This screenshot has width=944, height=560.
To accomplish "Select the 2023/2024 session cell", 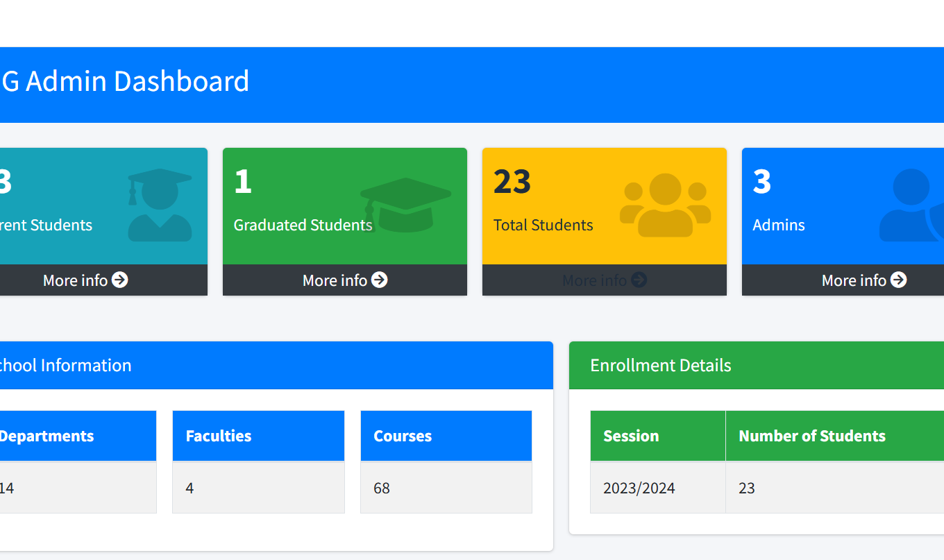I will click(x=639, y=488).
